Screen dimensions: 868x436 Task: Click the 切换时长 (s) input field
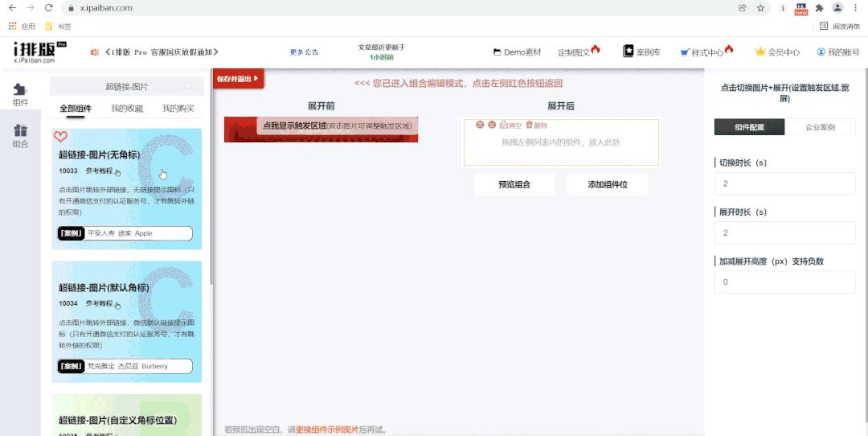point(785,183)
